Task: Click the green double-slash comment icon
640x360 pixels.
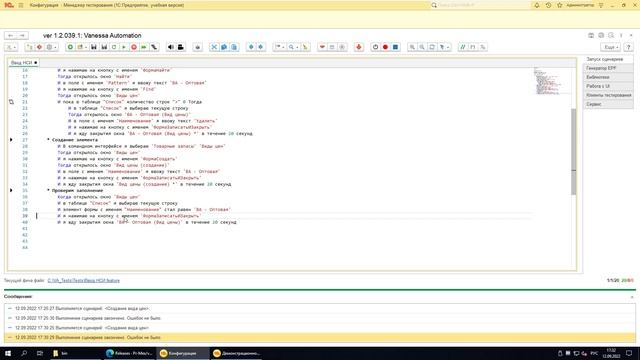Action: tap(462, 47)
